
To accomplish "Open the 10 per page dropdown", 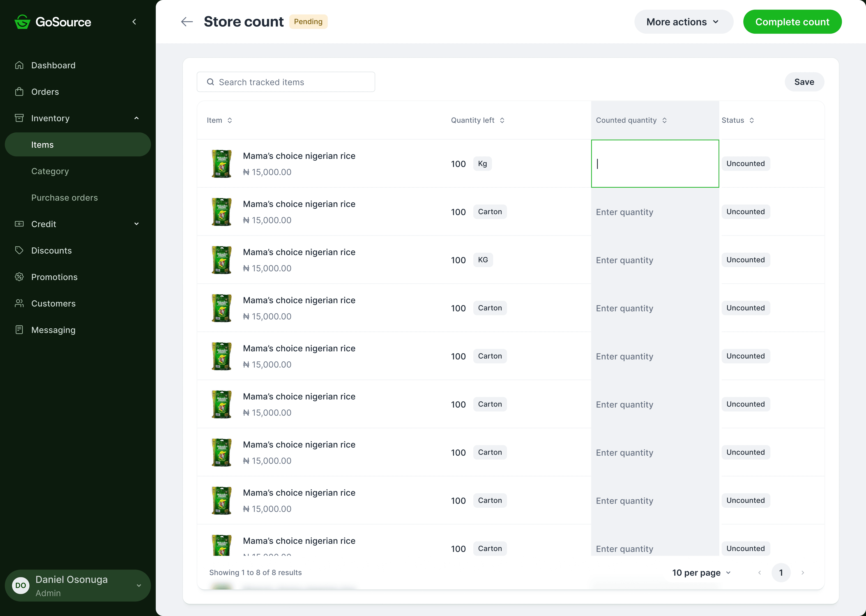I will point(701,573).
